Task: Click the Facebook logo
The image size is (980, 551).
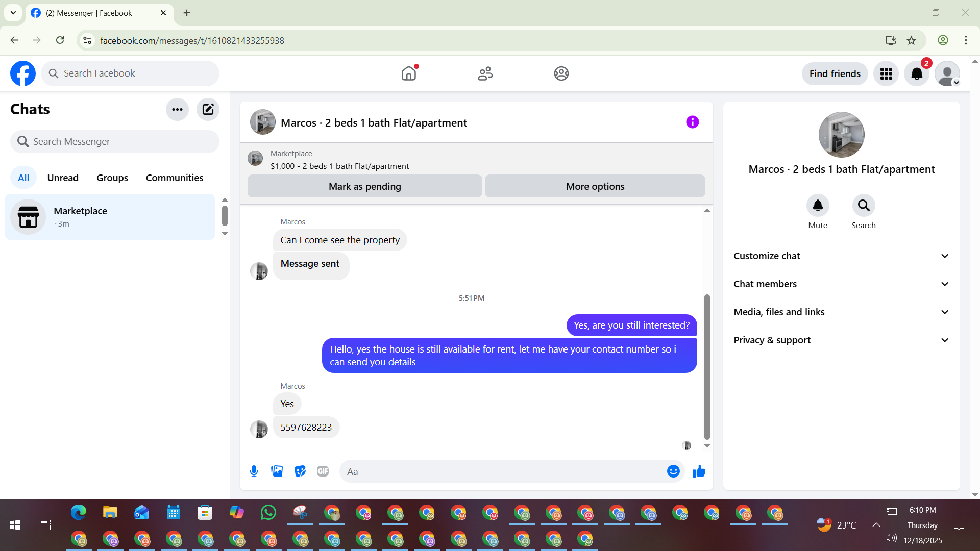Action: point(23,73)
